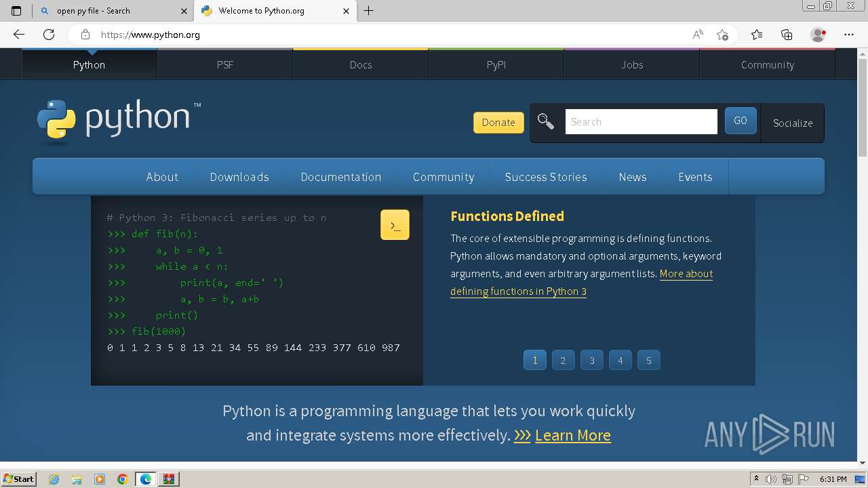This screenshot has width=868, height=488.
Task: Click the taskbar clock 6:31 PM
Action: tap(833, 479)
